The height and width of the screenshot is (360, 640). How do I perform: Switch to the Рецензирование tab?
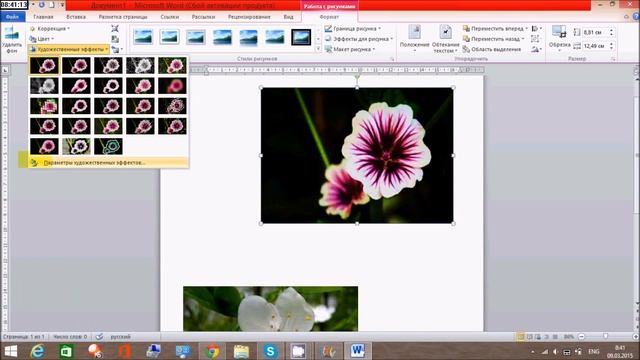click(x=249, y=17)
